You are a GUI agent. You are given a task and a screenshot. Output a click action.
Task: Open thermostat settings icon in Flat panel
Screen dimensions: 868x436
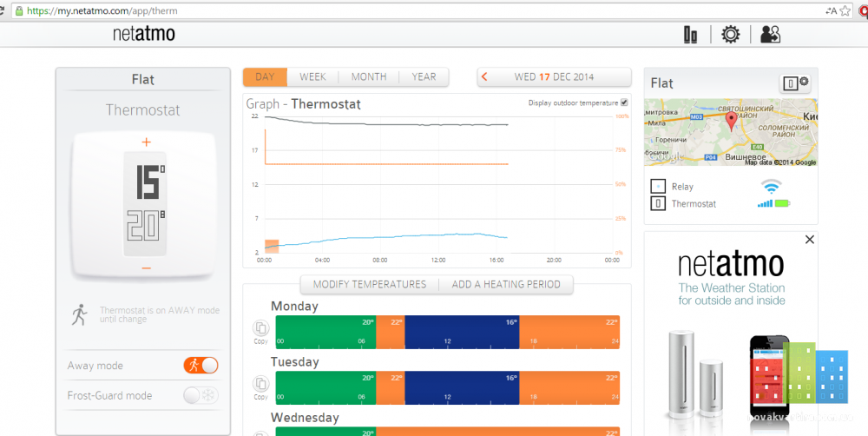795,83
